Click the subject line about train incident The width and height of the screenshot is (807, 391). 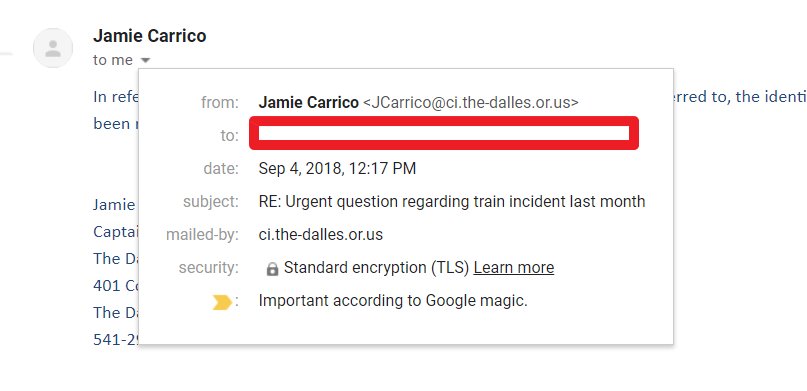pyautogui.click(x=452, y=201)
